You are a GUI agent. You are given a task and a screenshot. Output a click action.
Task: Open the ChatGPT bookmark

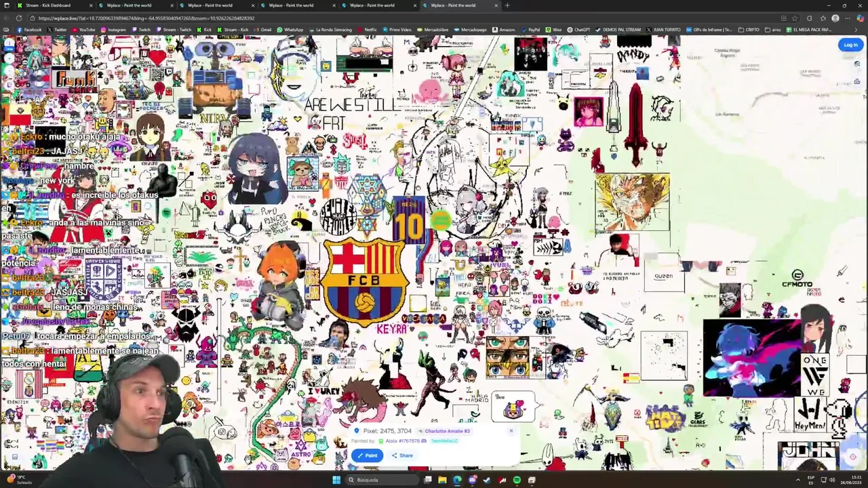[578, 30]
